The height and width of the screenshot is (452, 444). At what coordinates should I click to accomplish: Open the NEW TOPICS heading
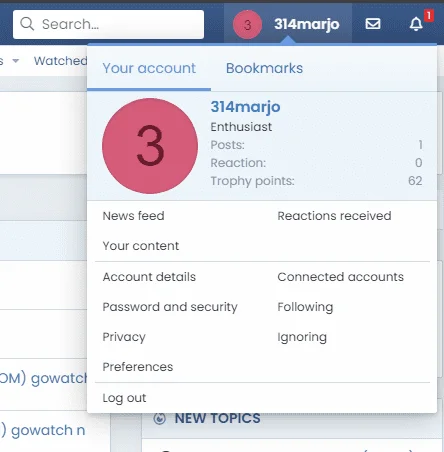[217, 418]
